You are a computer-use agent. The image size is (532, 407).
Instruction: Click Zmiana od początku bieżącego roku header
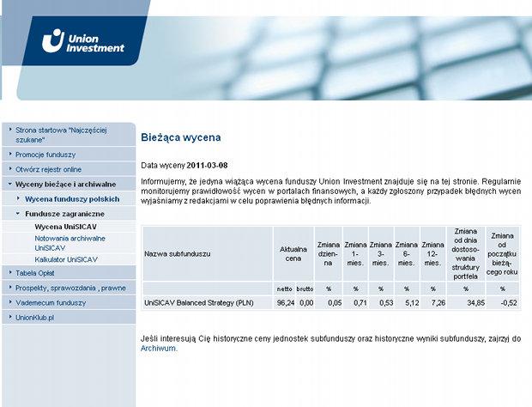[x=502, y=254]
